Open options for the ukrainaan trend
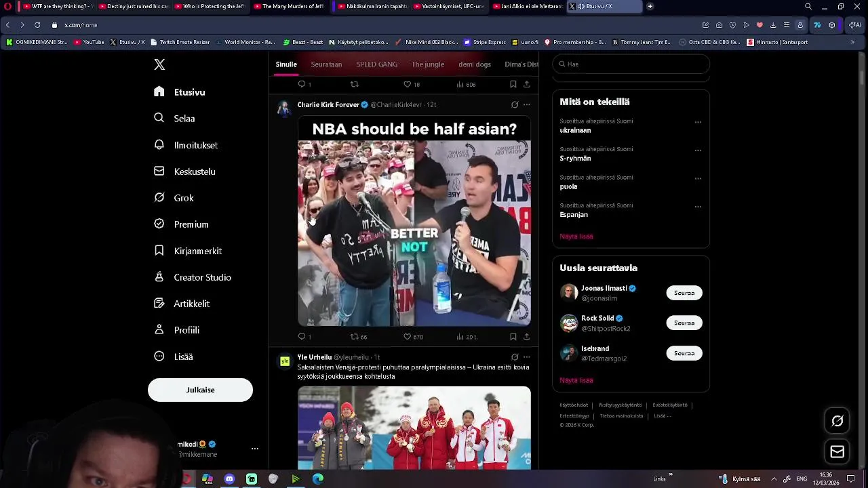 pos(698,123)
